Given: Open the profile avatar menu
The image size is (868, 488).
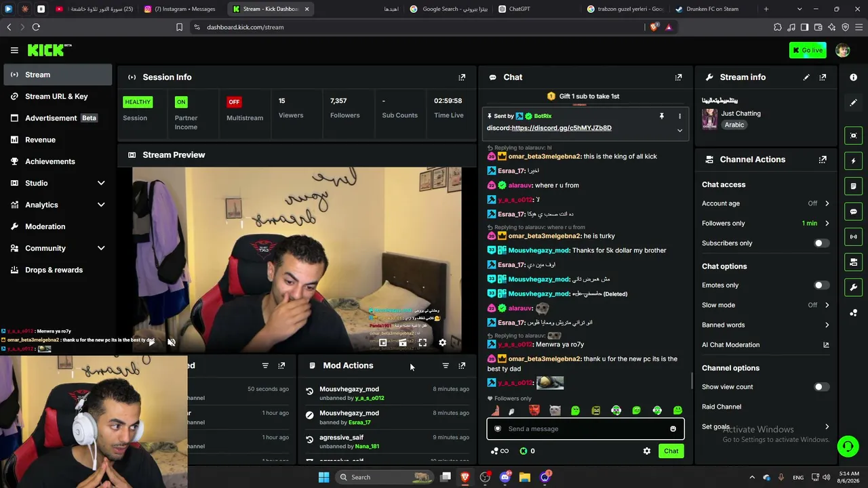Looking at the screenshot, I should click(x=842, y=50).
